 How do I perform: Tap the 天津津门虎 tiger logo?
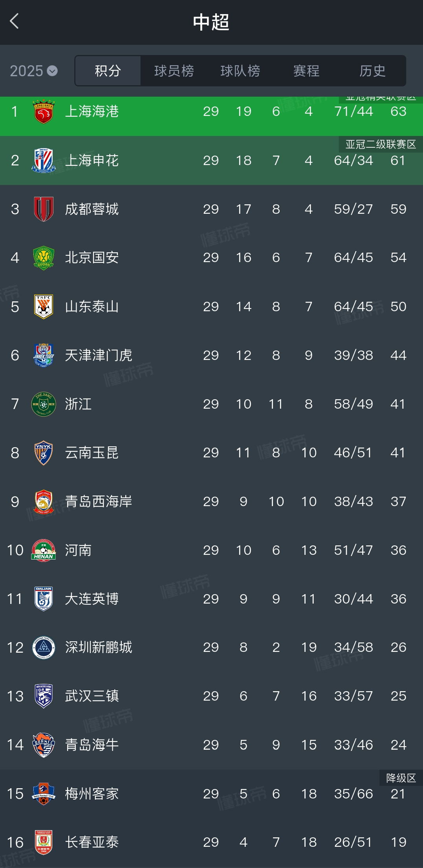pos(44,355)
